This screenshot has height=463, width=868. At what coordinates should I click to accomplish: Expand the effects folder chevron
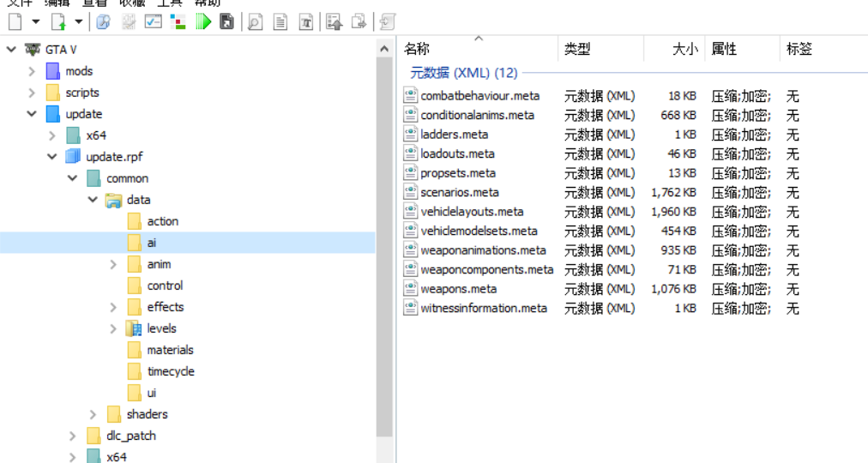click(113, 307)
